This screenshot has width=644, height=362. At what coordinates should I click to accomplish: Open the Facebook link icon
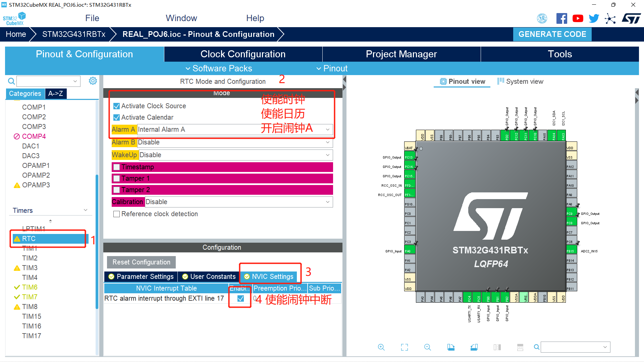561,18
